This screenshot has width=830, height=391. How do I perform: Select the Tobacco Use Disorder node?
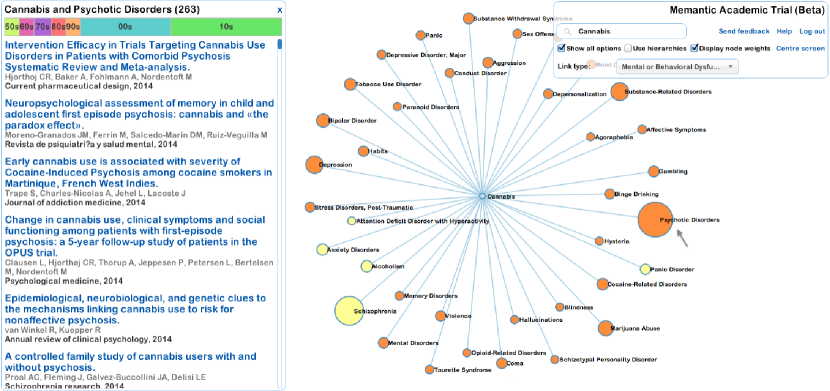350,84
